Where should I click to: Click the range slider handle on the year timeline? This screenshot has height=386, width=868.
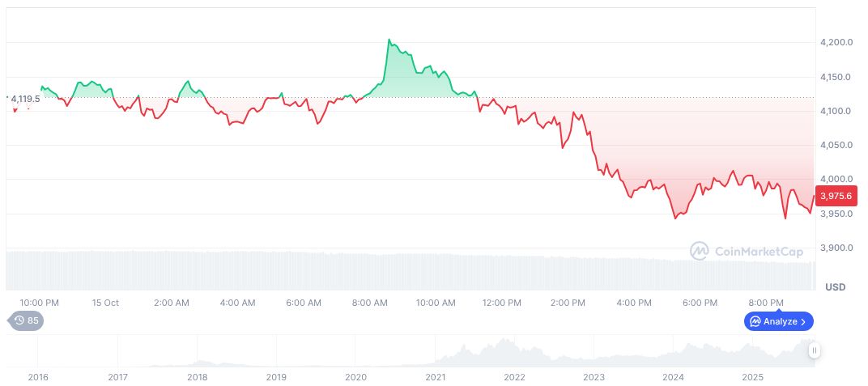(814, 350)
